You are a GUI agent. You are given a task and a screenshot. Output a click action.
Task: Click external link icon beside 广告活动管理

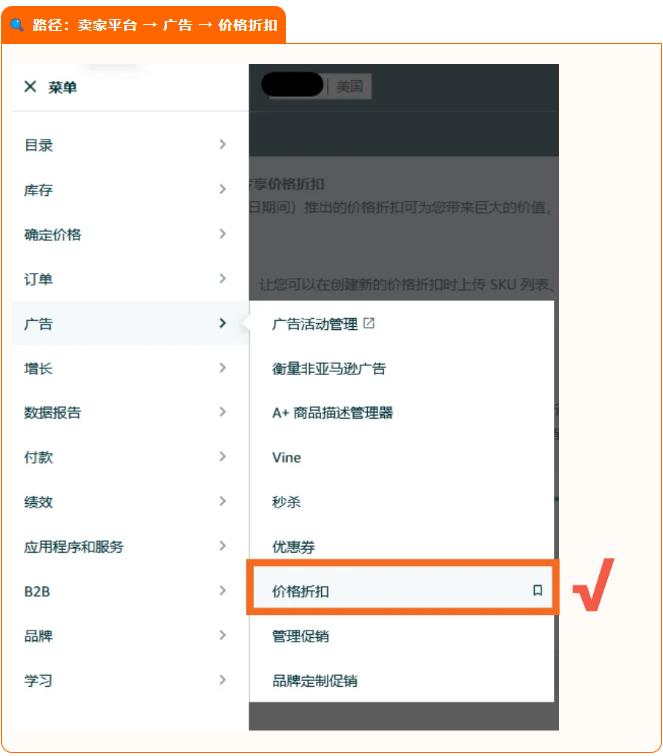(369, 323)
